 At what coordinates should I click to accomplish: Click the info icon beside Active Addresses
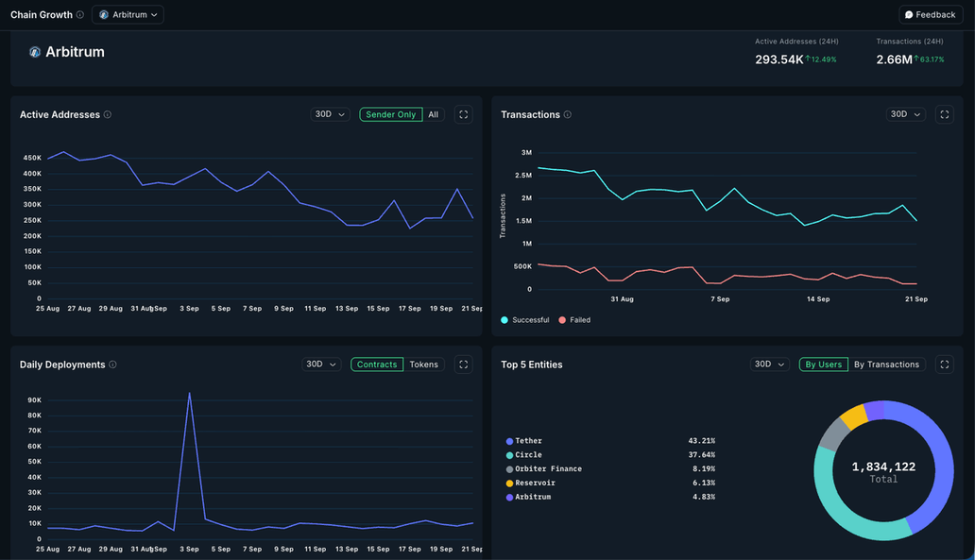click(108, 114)
